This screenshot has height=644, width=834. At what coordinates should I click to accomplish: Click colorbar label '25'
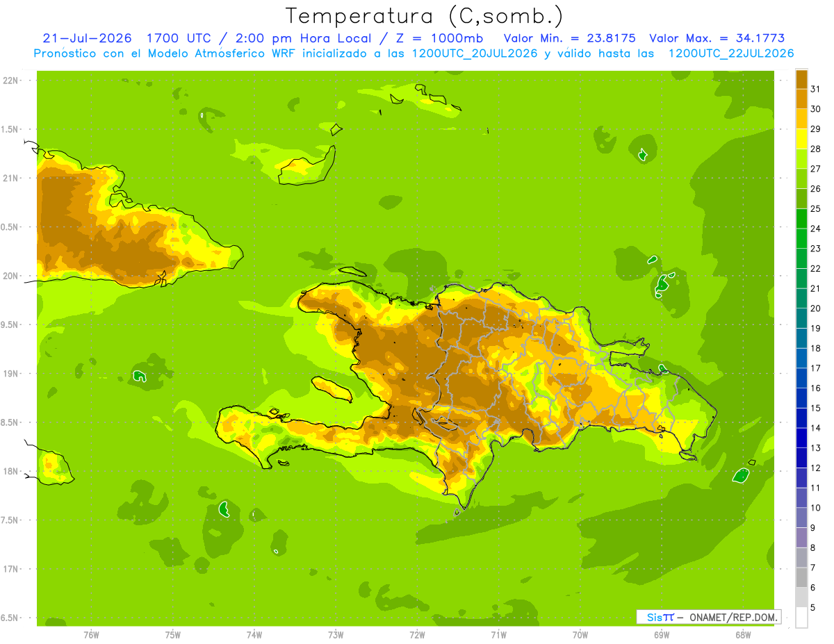point(815,208)
